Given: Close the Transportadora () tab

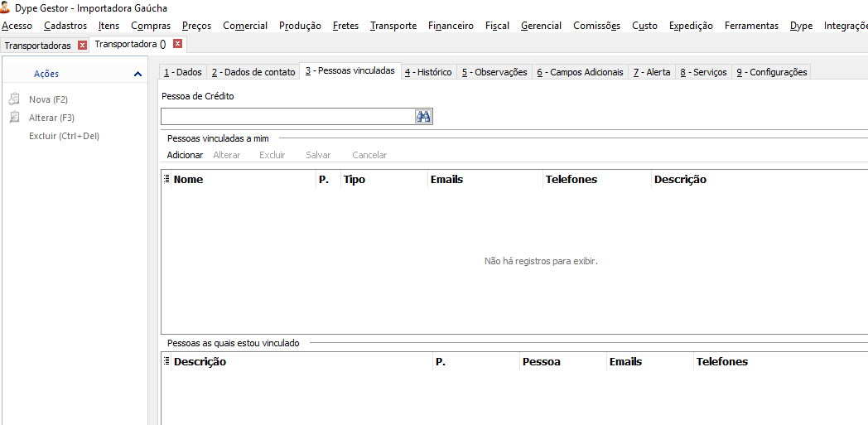Looking at the screenshot, I should click(177, 44).
